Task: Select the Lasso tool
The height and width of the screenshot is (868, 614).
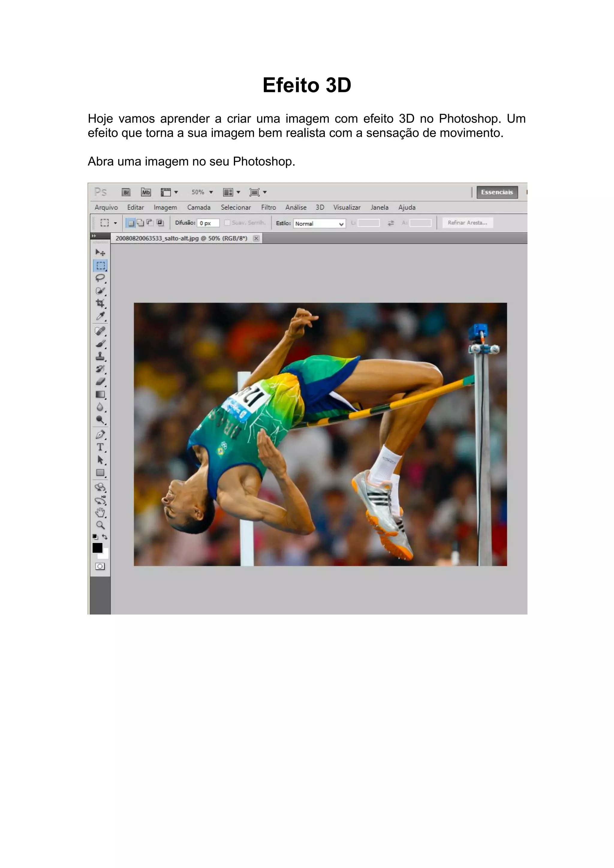Action: (x=100, y=278)
